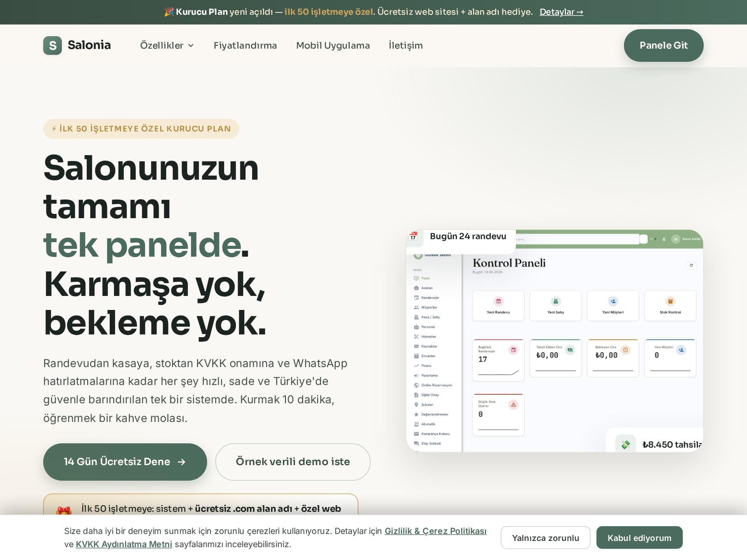The height and width of the screenshot is (560, 747).
Task: Request the Örnek verili demo
Action: 293,462
